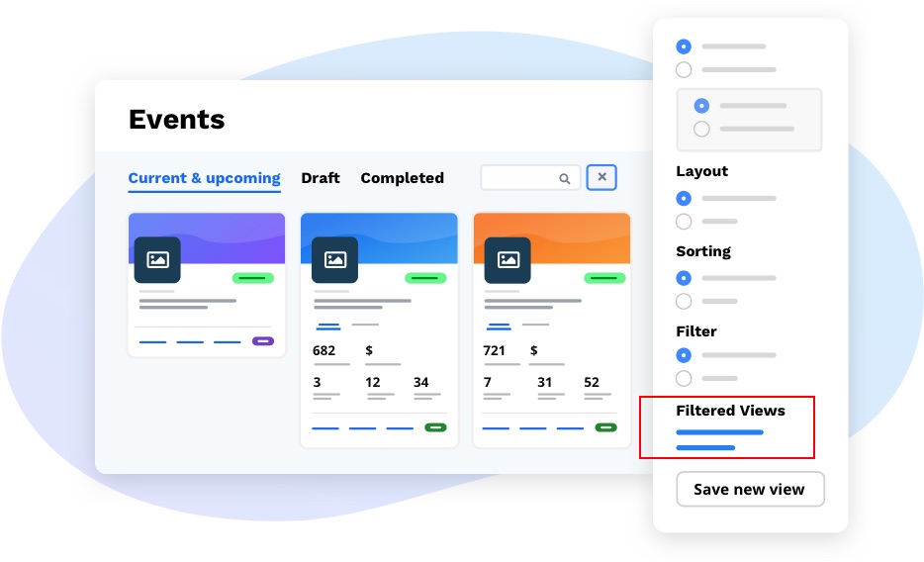Open the first saved view under Filtered Views

pyautogui.click(x=719, y=432)
